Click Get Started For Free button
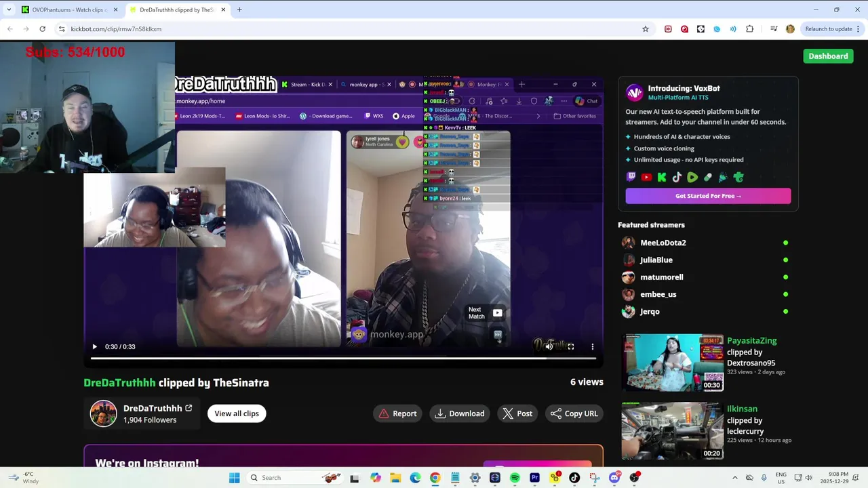 708,196
